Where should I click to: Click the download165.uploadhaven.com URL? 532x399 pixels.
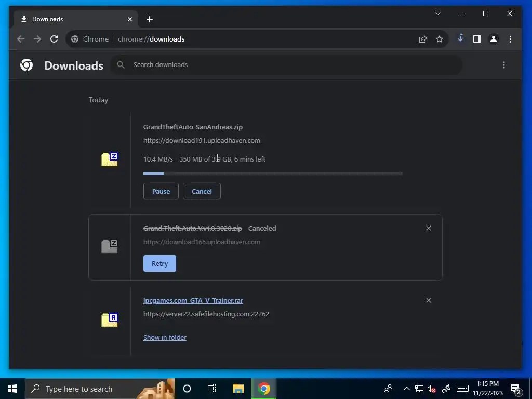pyautogui.click(x=202, y=242)
